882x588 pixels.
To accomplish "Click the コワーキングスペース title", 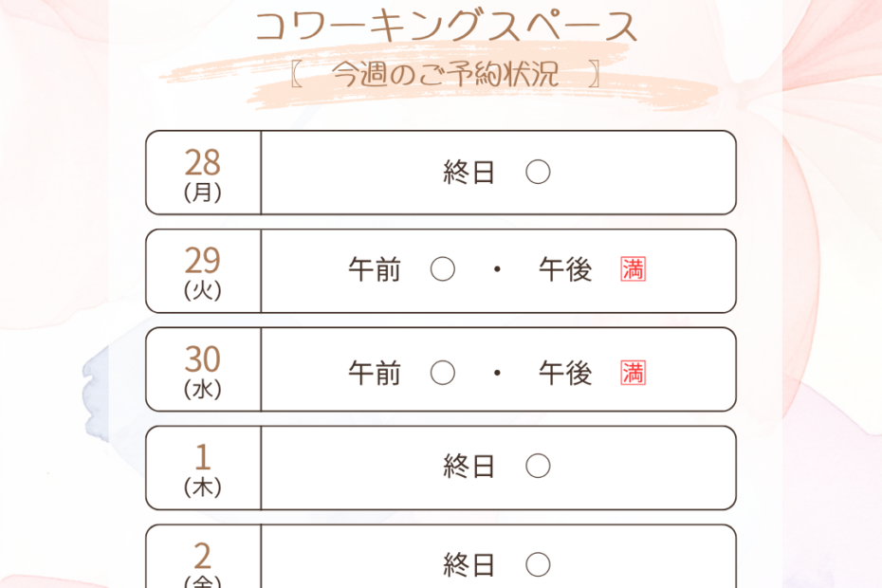I will click(x=447, y=26).
